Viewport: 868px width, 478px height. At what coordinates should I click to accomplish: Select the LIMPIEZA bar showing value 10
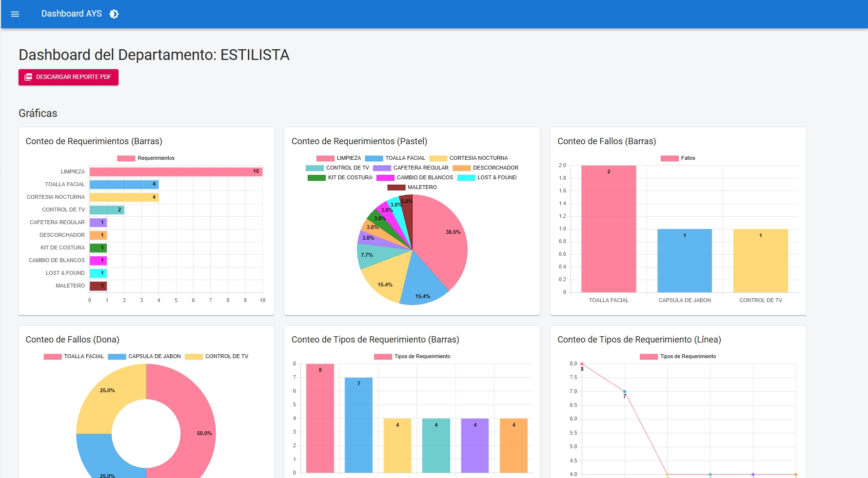tap(176, 171)
